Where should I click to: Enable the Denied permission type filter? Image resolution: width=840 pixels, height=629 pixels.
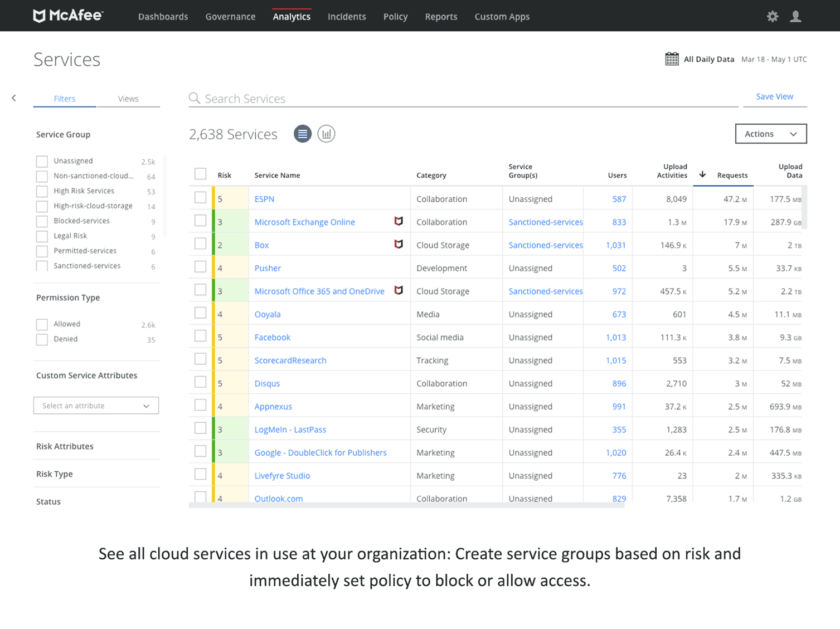42,340
